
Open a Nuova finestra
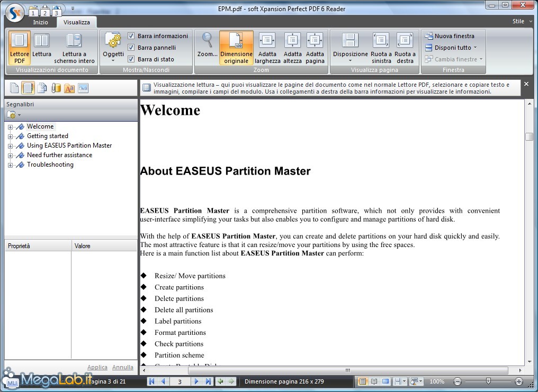450,35
